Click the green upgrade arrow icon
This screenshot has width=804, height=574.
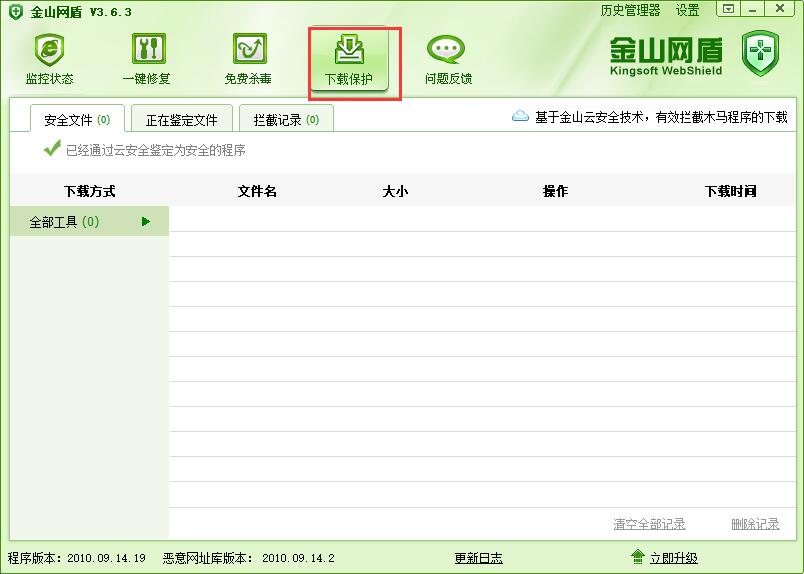[x=637, y=557]
